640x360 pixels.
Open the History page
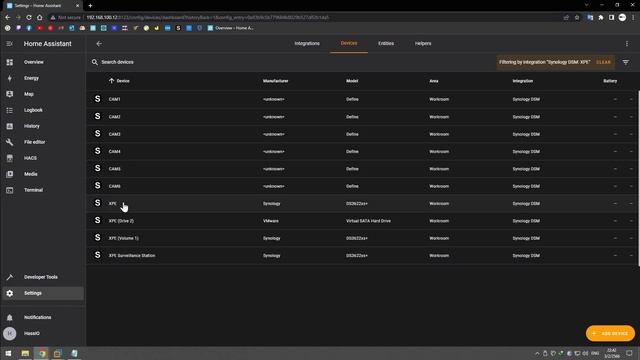click(x=43, y=126)
